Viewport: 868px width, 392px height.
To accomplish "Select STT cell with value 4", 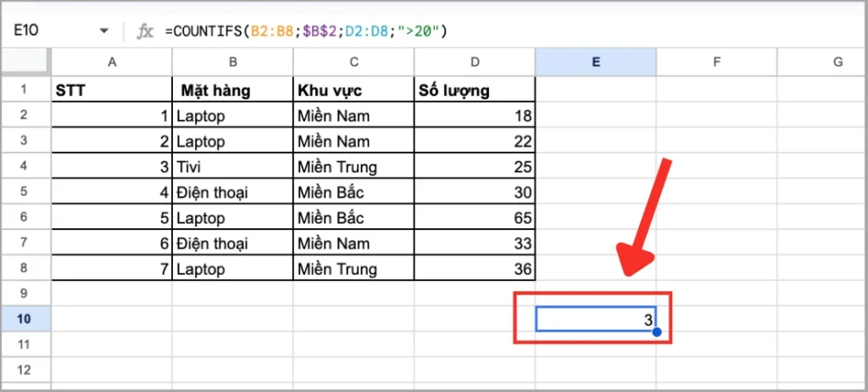I will pyautogui.click(x=112, y=191).
